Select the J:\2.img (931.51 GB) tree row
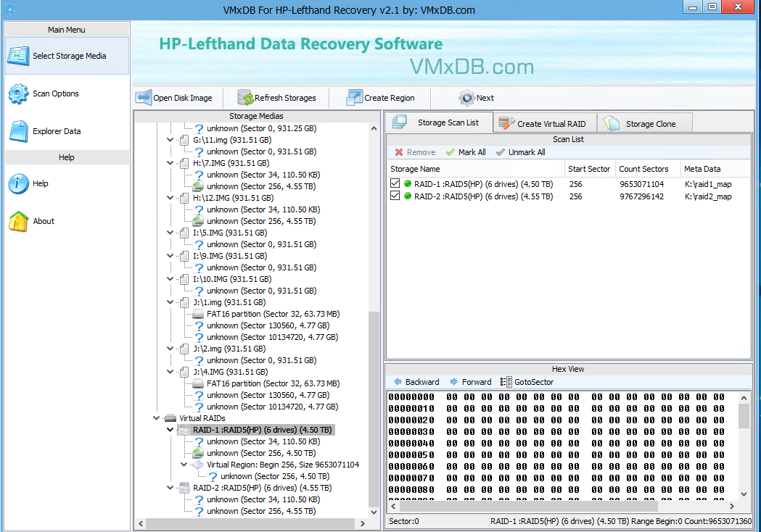Screen dimensions: 761x532 (x=229, y=349)
